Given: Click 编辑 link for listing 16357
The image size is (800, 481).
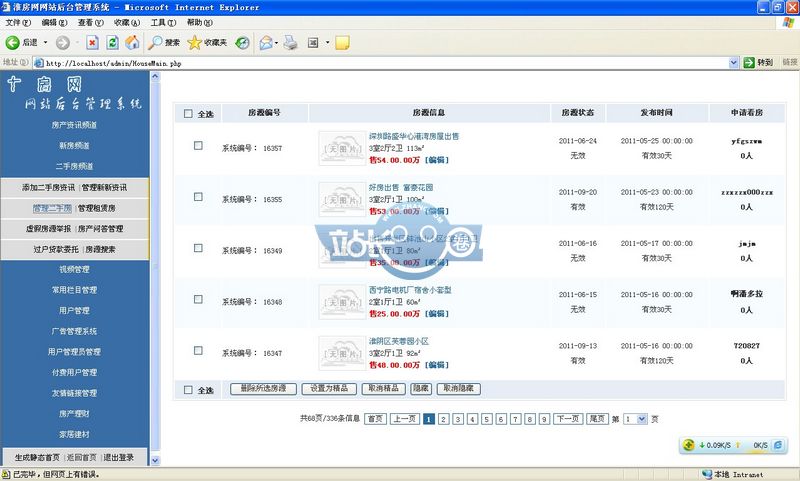Looking at the screenshot, I should click(x=437, y=160).
